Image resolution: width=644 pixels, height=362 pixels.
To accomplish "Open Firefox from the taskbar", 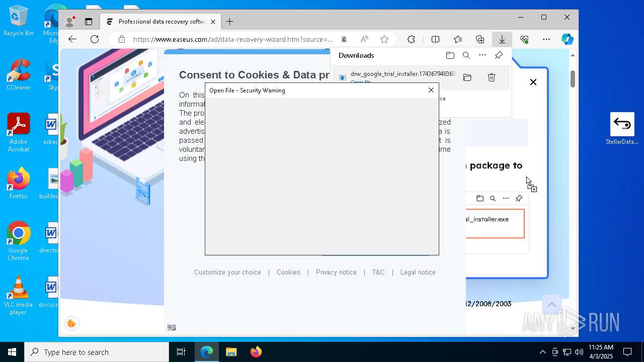I will (x=256, y=352).
